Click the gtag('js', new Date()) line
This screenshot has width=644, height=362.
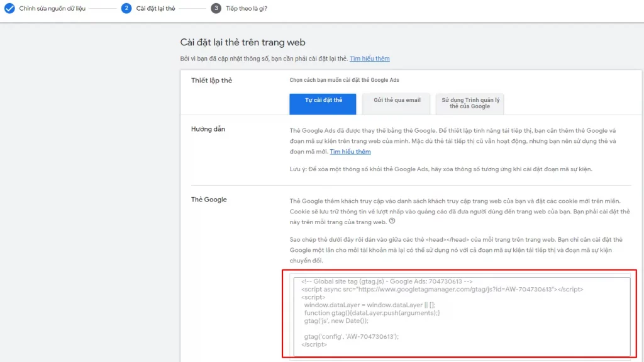(x=336, y=320)
